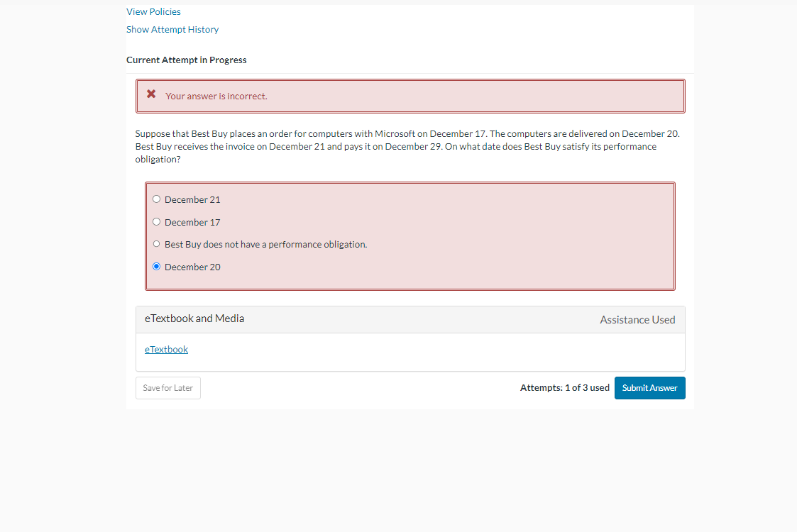Image resolution: width=797 pixels, height=532 pixels.
Task: Click the question text paragraph
Action: pyautogui.click(x=407, y=146)
